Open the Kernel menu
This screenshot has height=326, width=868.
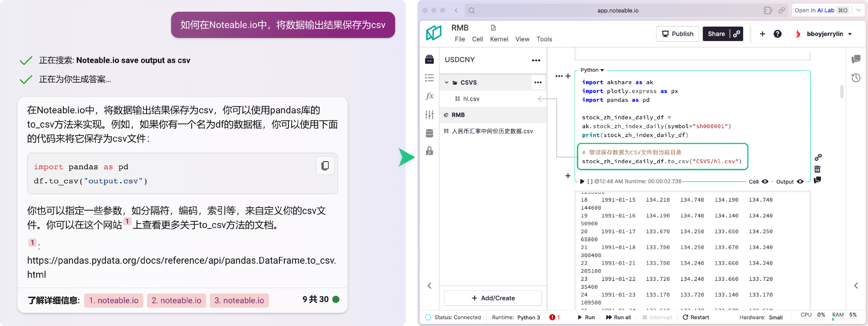499,39
